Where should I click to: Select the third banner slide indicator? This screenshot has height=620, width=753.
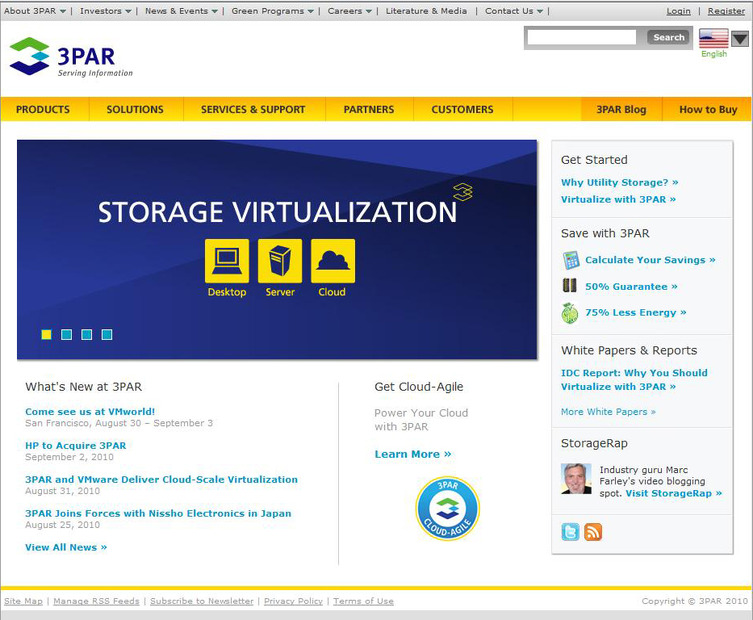pyautogui.click(x=86, y=334)
